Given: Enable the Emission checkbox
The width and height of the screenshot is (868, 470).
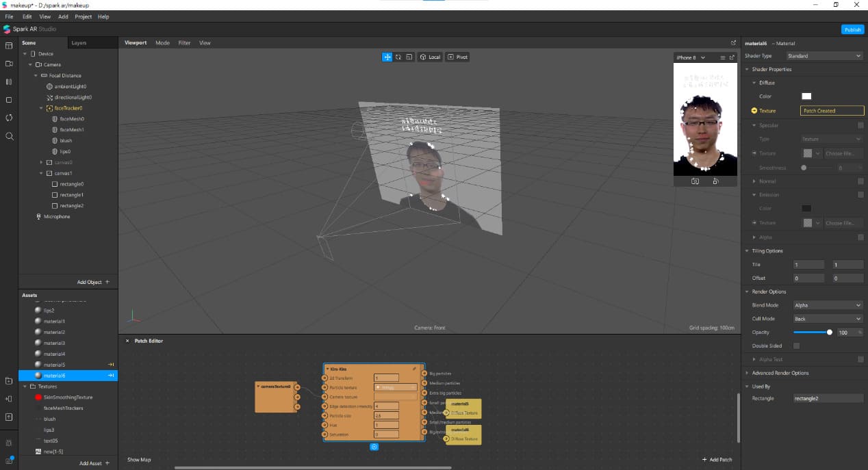Looking at the screenshot, I should (x=860, y=195).
